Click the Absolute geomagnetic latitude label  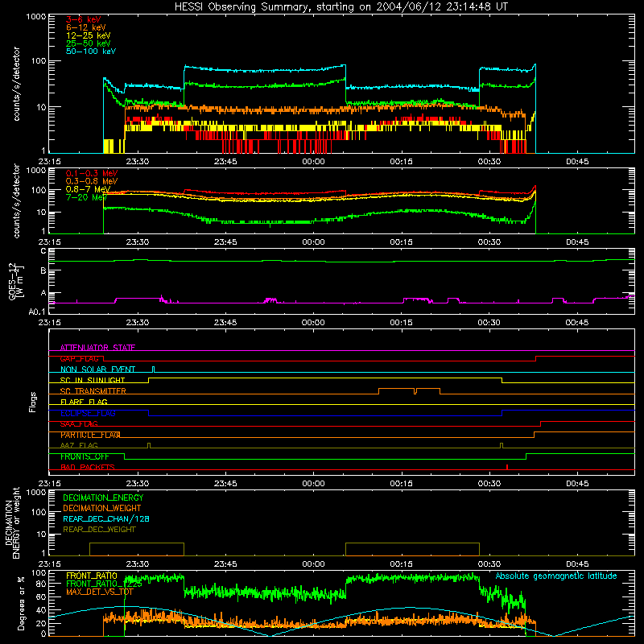[556, 576]
